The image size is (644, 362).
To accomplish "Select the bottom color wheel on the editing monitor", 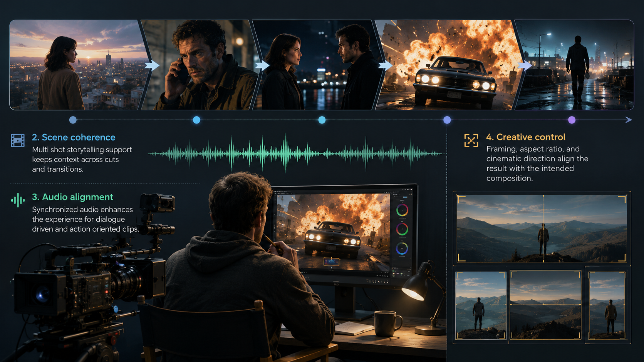I will click(402, 249).
